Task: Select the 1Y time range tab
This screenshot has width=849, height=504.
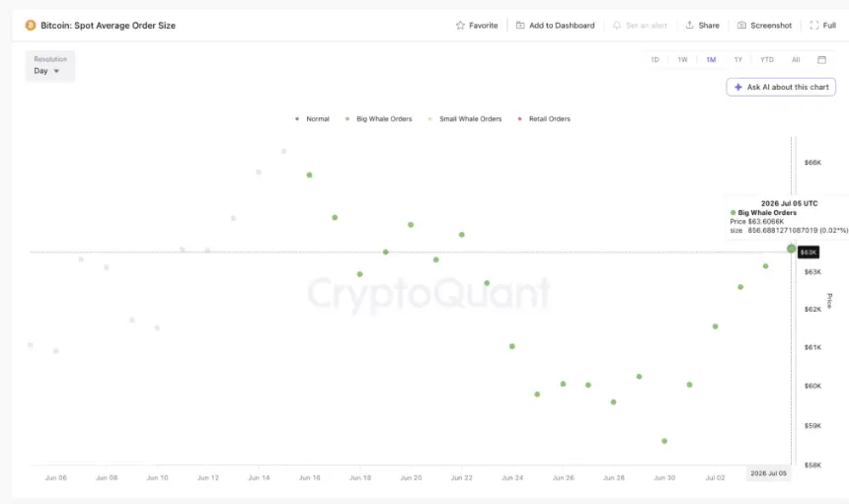Action: (738, 60)
